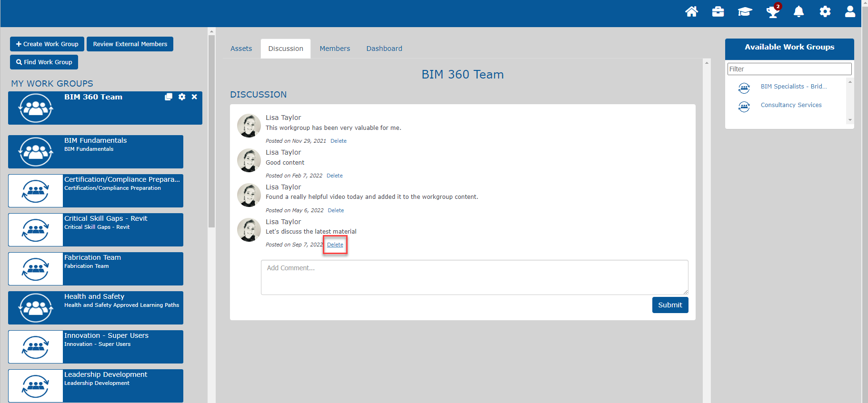Click Lisa Taylor avatar on May 6 post

(249, 195)
